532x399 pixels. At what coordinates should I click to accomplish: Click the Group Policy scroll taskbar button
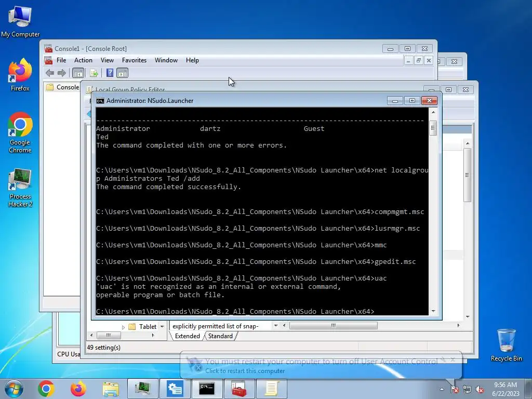click(x=271, y=389)
